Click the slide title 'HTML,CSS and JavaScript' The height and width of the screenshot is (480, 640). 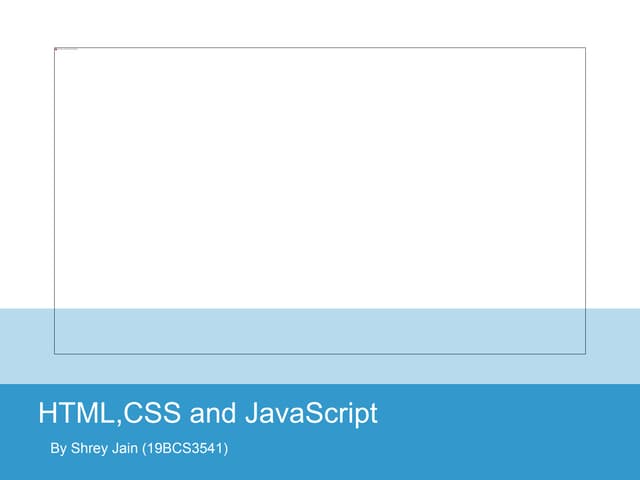coord(207,414)
